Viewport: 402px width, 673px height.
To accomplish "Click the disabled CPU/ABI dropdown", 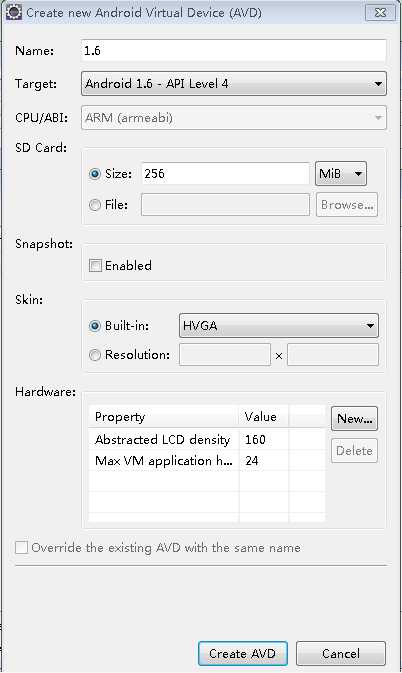I will [x=233, y=118].
